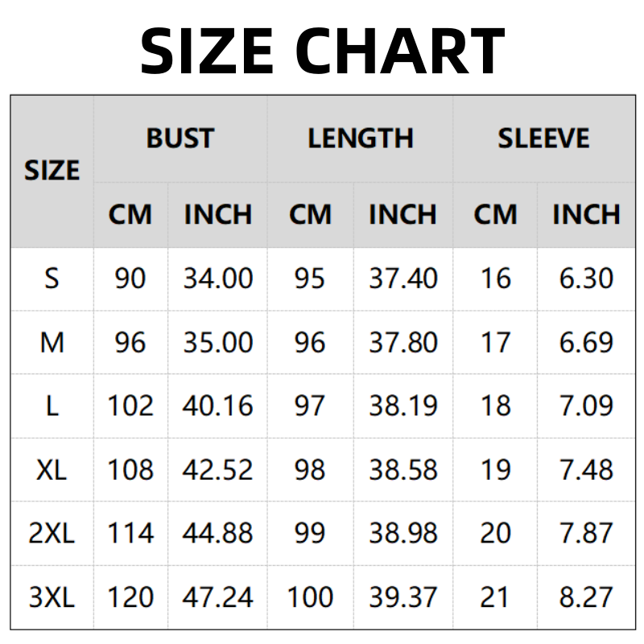Click the SIZE header cell

pos(52,171)
